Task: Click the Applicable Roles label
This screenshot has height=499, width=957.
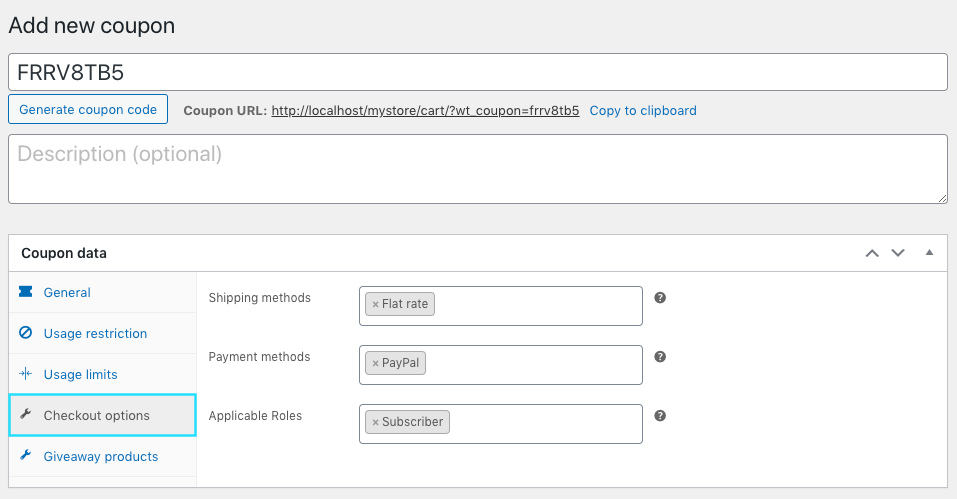Action: click(255, 415)
